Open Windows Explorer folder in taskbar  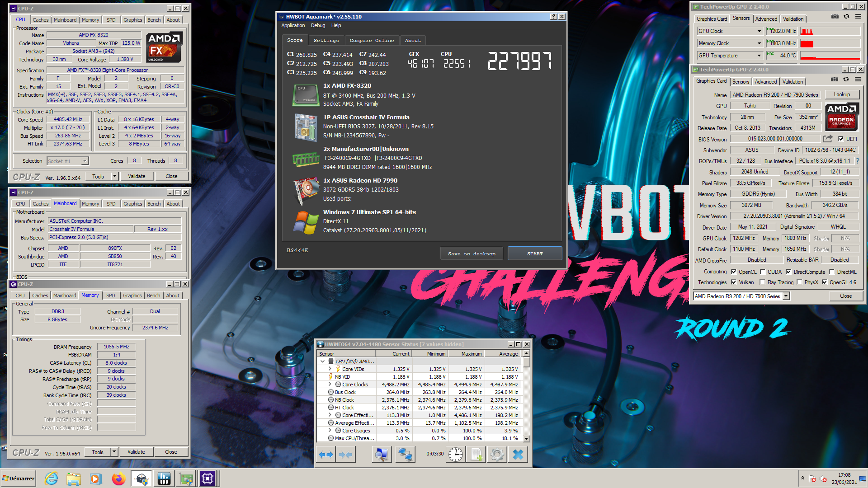tap(74, 479)
